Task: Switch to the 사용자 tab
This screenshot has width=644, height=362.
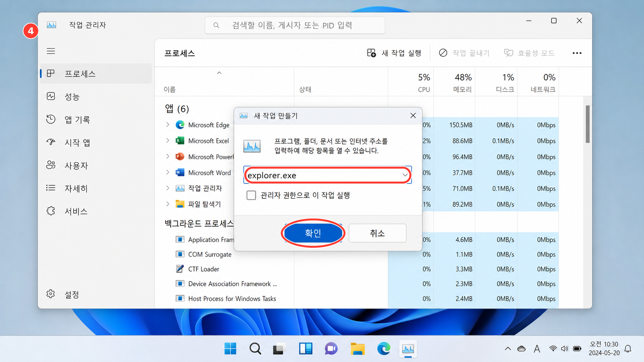Action: tap(96, 165)
